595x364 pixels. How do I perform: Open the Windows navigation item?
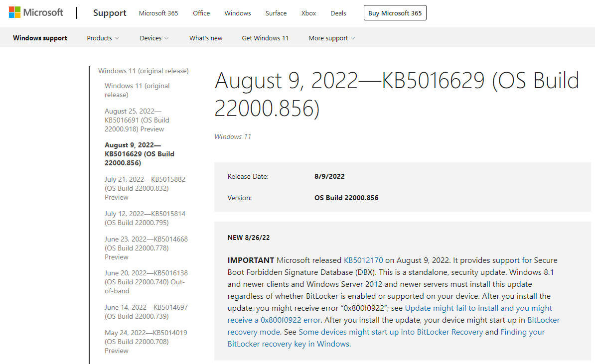pos(238,13)
